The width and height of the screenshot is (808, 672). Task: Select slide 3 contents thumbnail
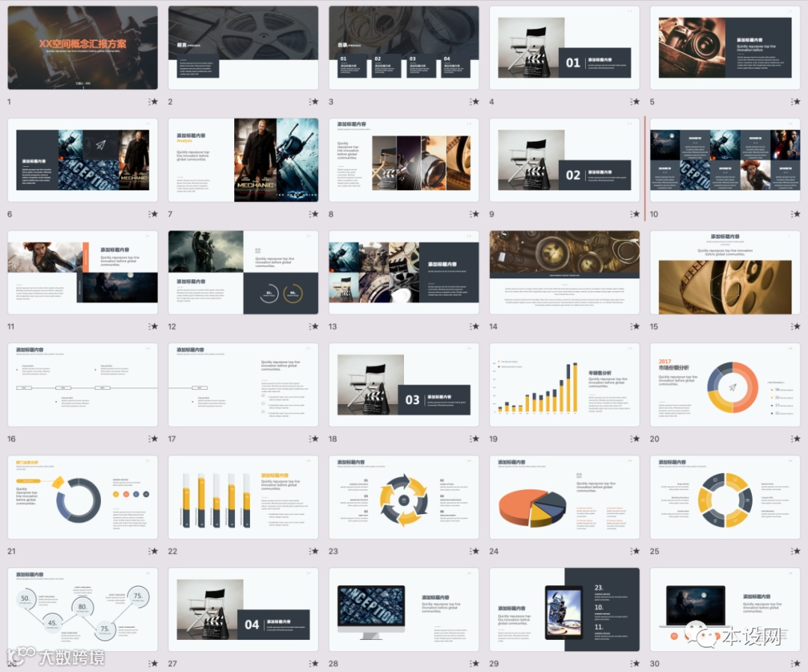(x=404, y=47)
